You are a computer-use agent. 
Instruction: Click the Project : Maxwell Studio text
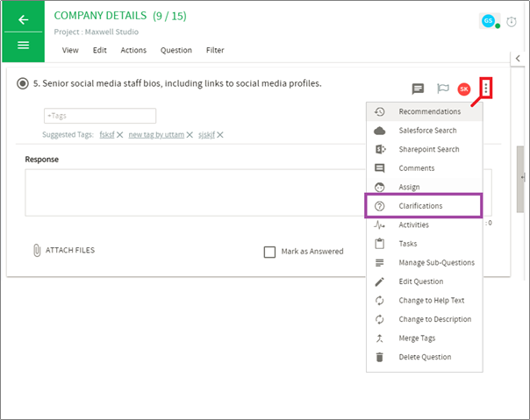pyautogui.click(x=97, y=32)
